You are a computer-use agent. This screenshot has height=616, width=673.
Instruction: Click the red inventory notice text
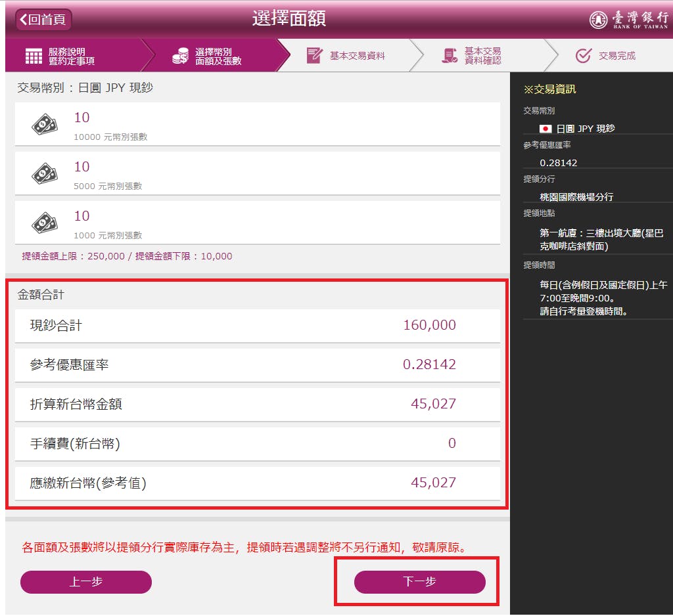click(244, 547)
